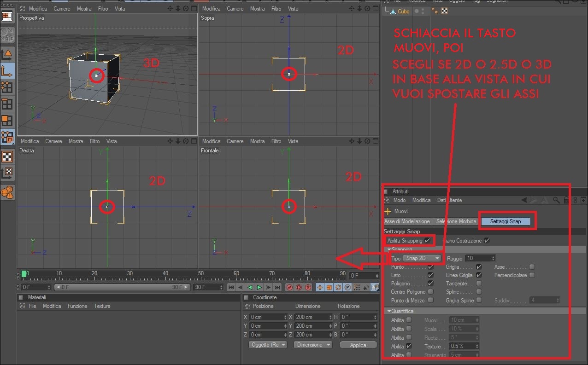Enable the Tangente checkbox
The image size is (588, 365).
(479, 284)
